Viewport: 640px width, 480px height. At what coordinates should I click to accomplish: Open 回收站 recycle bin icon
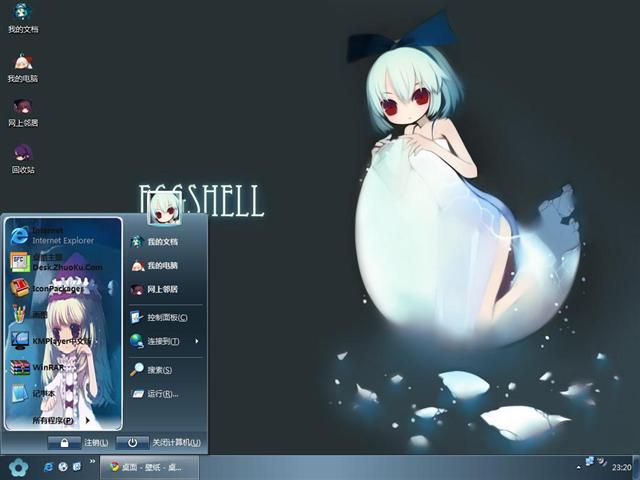[23, 159]
